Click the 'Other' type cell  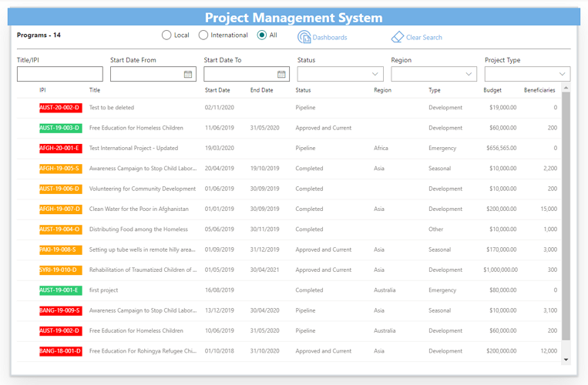(435, 229)
